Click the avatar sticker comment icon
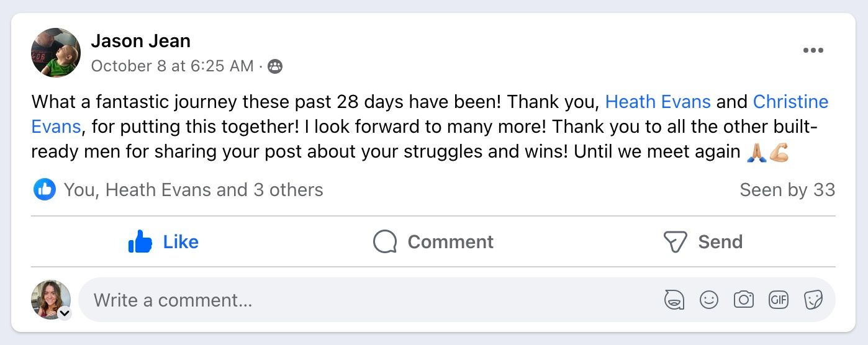The height and width of the screenshot is (345, 868). (674, 300)
